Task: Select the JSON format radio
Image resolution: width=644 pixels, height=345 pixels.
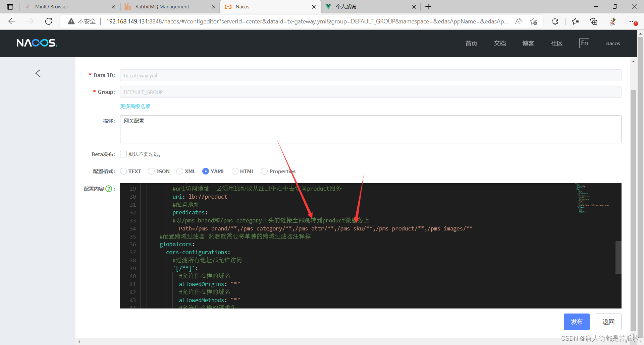Action: [x=151, y=171]
